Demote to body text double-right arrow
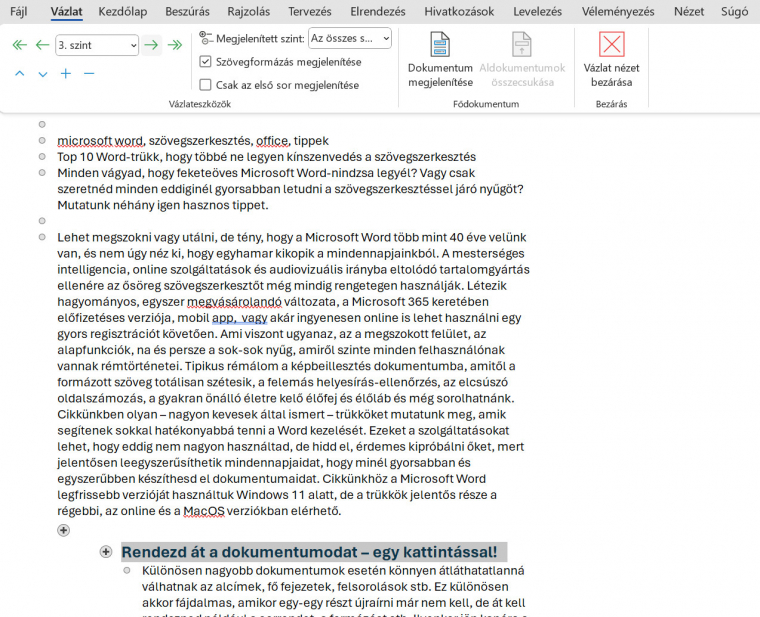This screenshot has width=760, height=617. point(175,45)
